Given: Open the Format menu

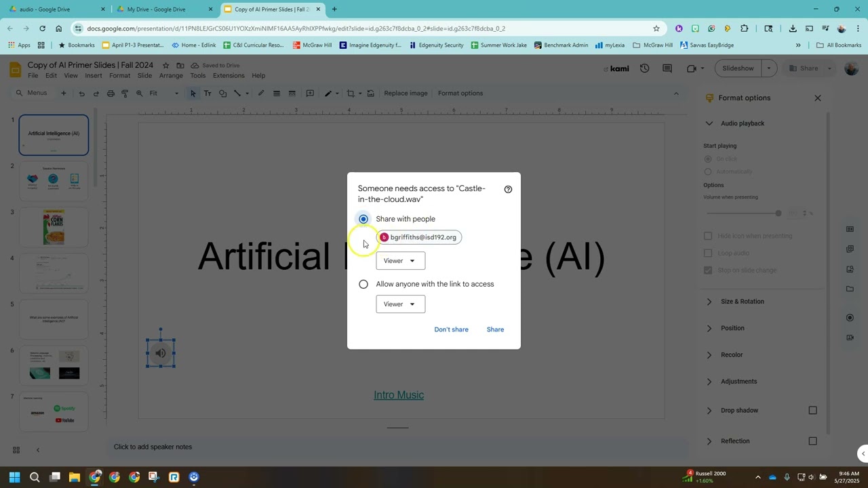Looking at the screenshot, I should [119, 76].
